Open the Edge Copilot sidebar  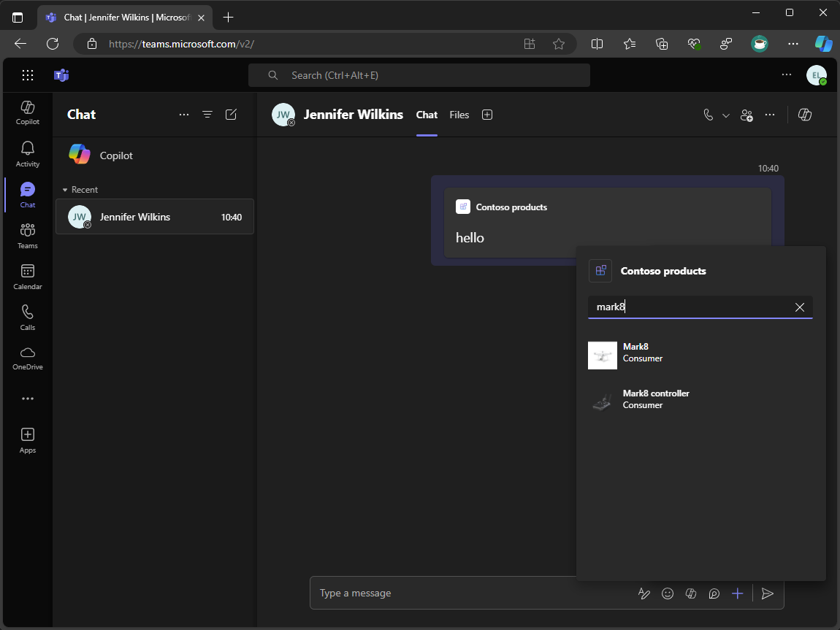(x=823, y=44)
